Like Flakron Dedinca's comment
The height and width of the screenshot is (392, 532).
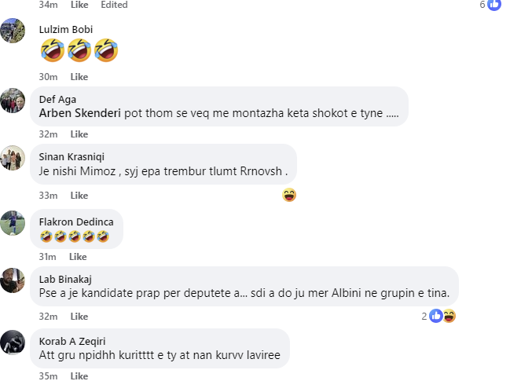[79, 257]
